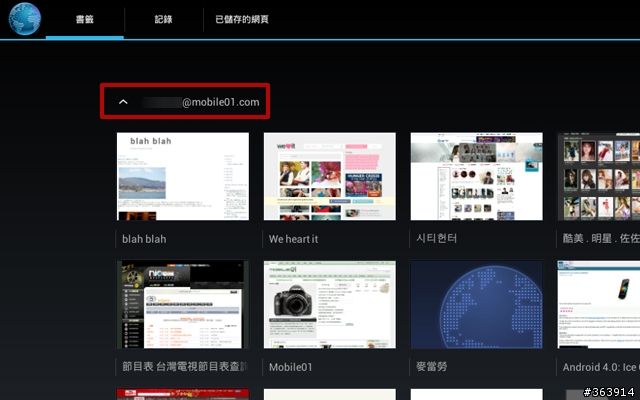Image resolution: width=640 pixels, height=400 pixels.
Task: Click the 'Mobile01' bookmark label
Action: click(291, 367)
